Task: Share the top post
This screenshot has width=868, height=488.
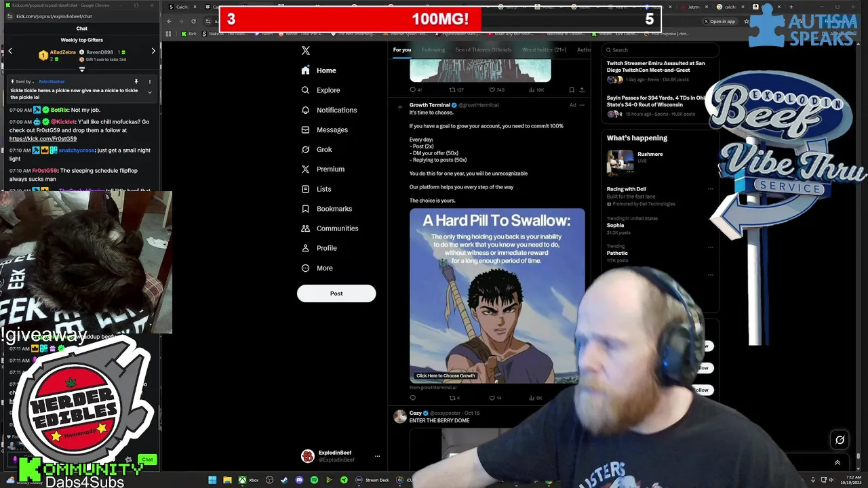Action: 582,89
